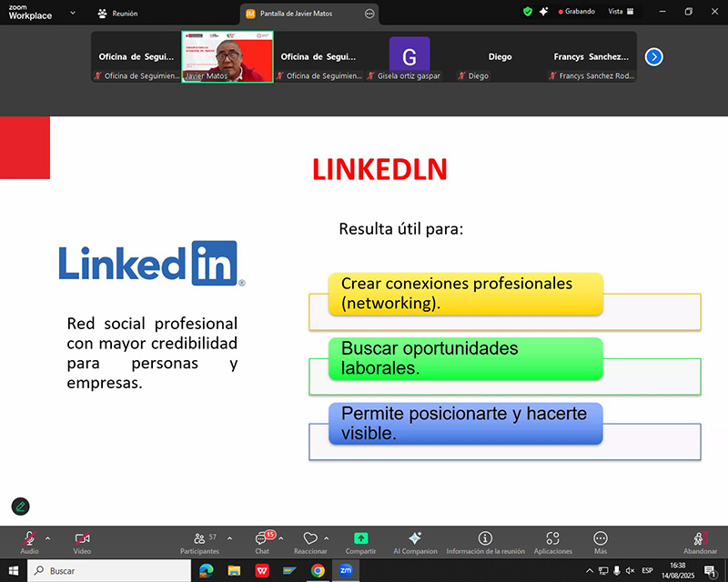This screenshot has height=582, width=728.
Task: Expand chat options caret
Action: [281, 538]
